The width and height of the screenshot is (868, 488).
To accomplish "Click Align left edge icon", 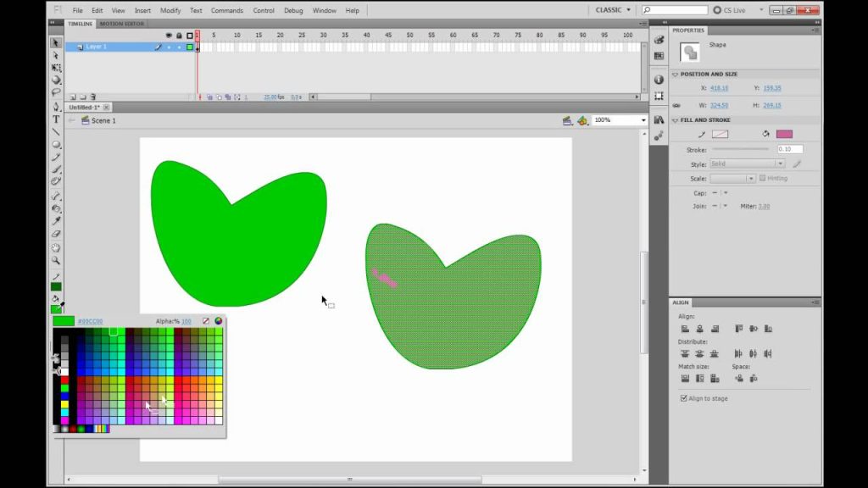I will (685, 329).
